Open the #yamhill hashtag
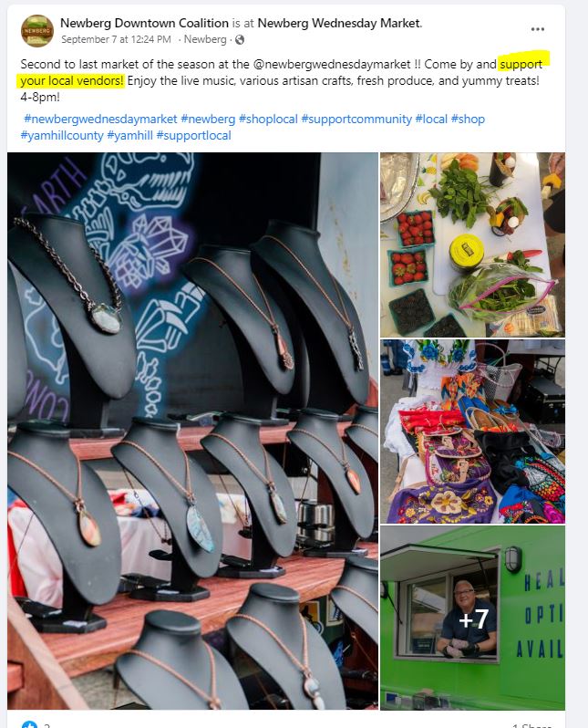The height and width of the screenshot is (728, 588). coord(130,136)
